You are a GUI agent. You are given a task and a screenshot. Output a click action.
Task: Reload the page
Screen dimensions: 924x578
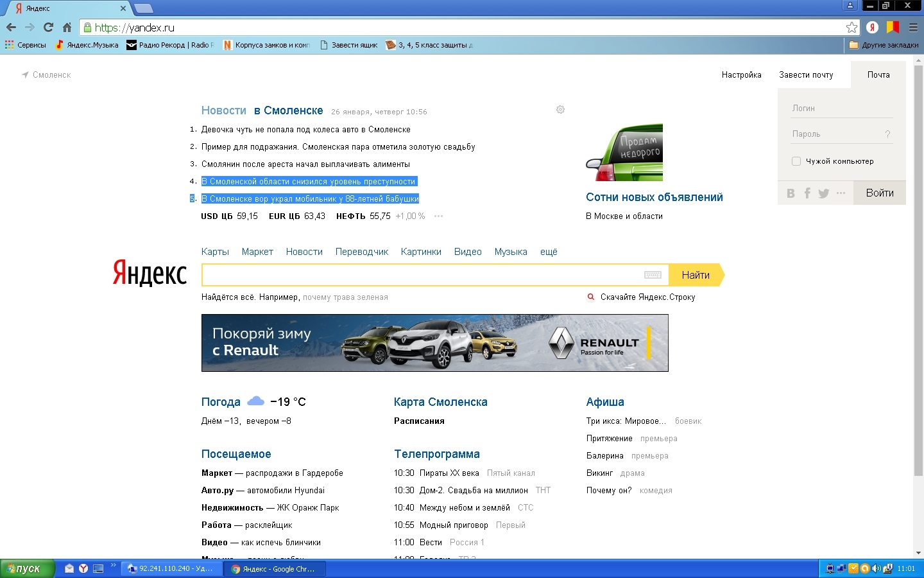pos(48,28)
